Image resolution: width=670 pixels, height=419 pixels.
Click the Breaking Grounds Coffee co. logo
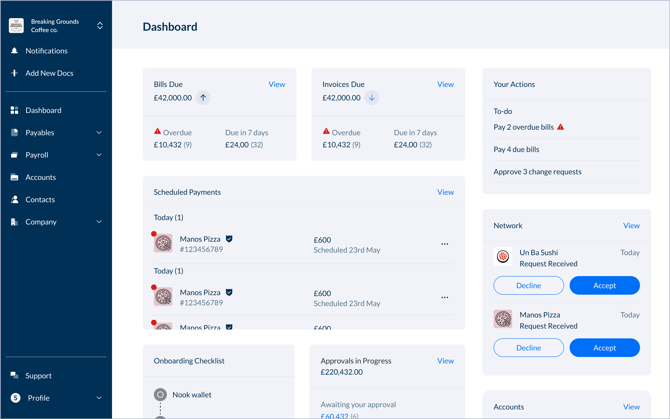pyautogui.click(x=16, y=26)
